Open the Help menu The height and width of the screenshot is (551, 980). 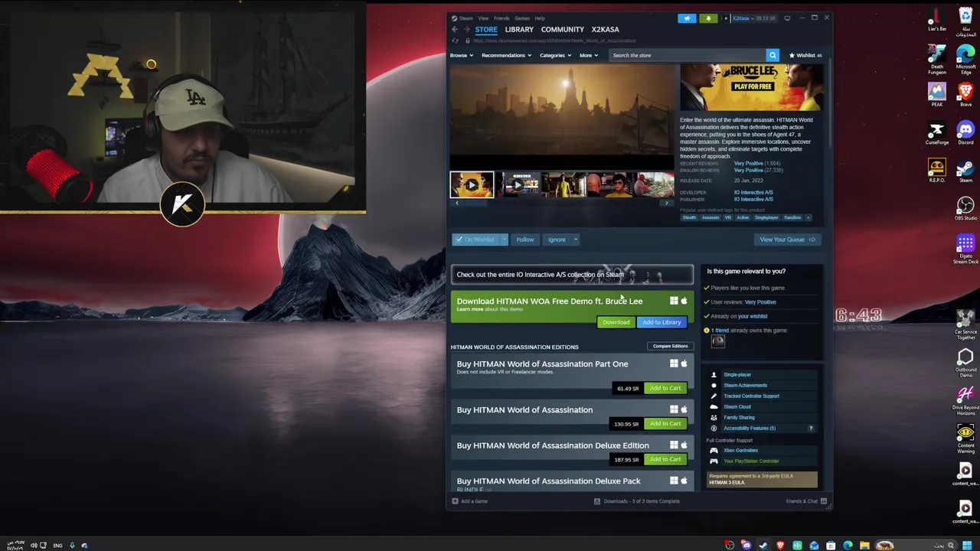(540, 18)
